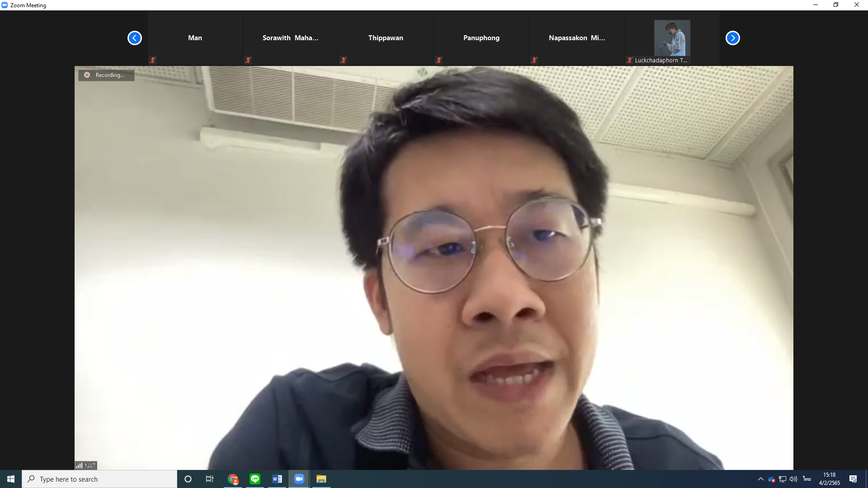
Task: Open volume control tray icon
Action: (793, 479)
